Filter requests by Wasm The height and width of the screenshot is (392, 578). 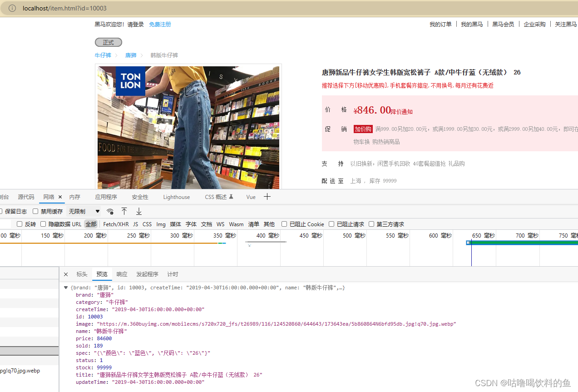pyautogui.click(x=236, y=224)
